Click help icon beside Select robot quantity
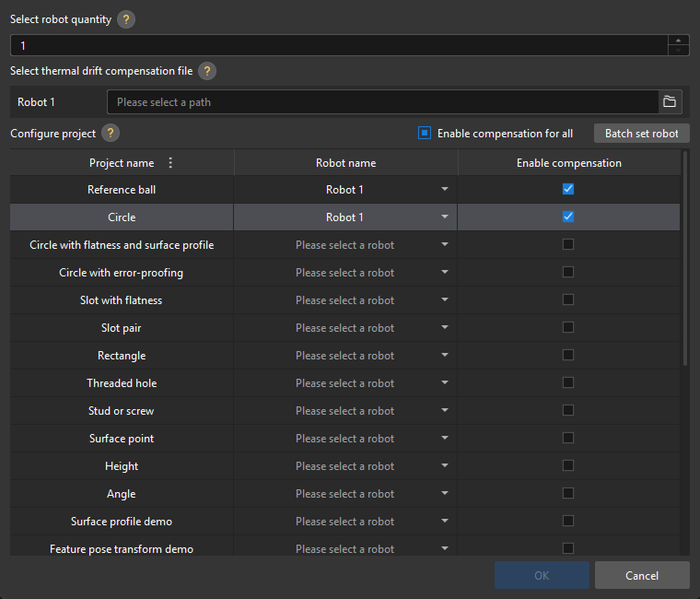Viewport: 700px width, 599px height. point(126,19)
